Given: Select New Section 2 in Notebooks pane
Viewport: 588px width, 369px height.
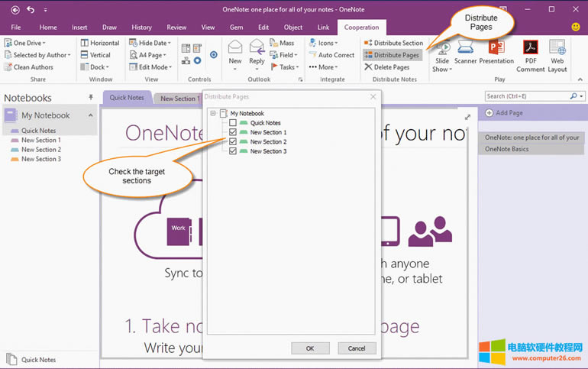Looking at the screenshot, I should pos(40,150).
